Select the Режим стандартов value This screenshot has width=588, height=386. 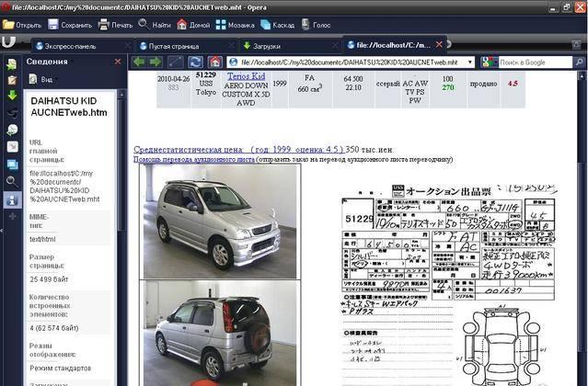[61, 368]
